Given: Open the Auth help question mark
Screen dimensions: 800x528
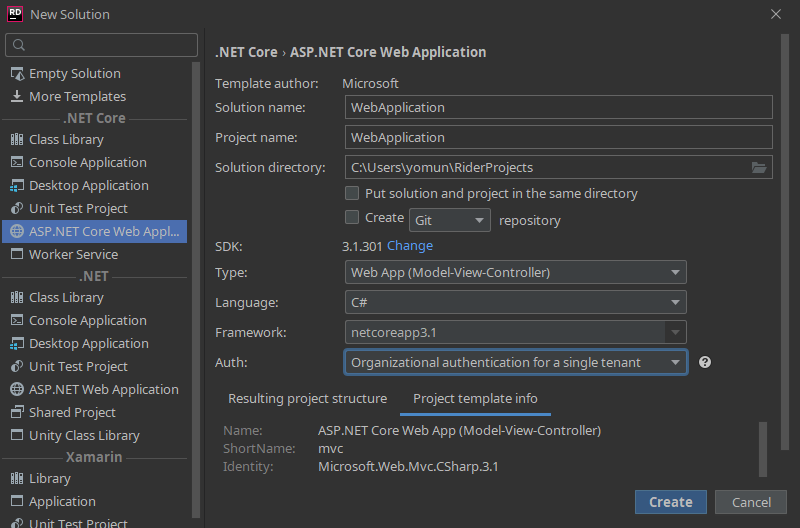Looking at the screenshot, I should (x=705, y=362).
